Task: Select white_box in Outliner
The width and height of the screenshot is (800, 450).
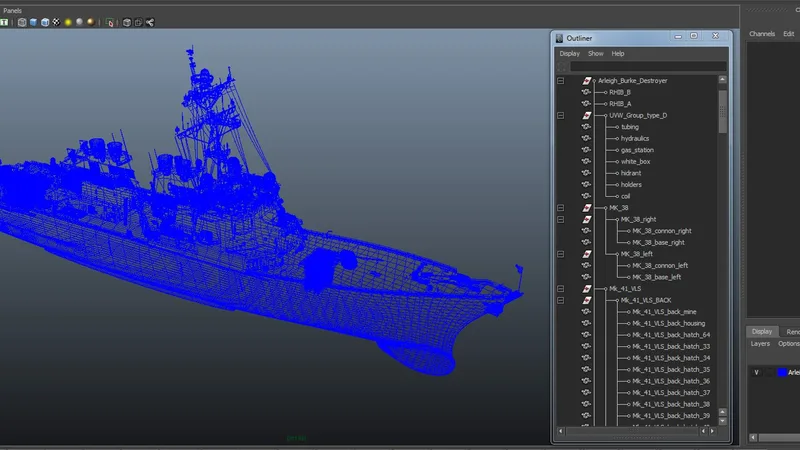Action: (635, 162)
